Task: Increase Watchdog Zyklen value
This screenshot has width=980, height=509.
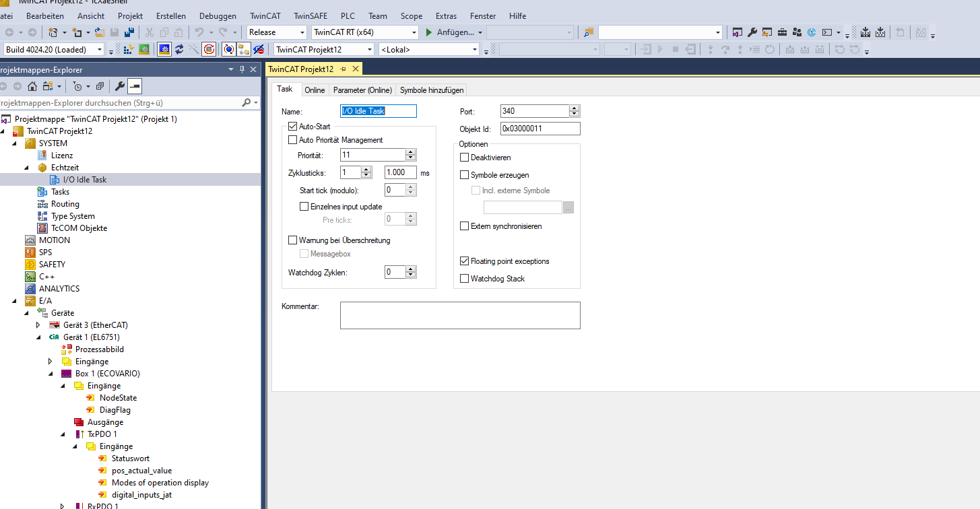Action: point(411,269)
